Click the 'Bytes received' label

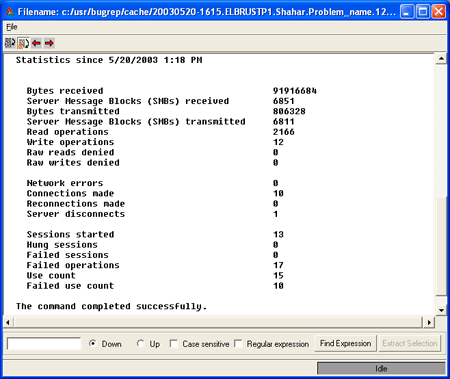[65, 91]
